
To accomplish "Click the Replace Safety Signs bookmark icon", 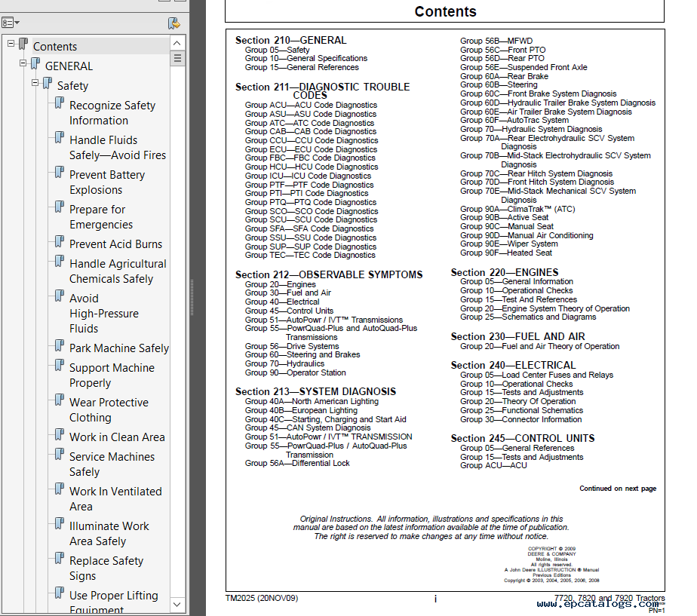I will (59, 558).
